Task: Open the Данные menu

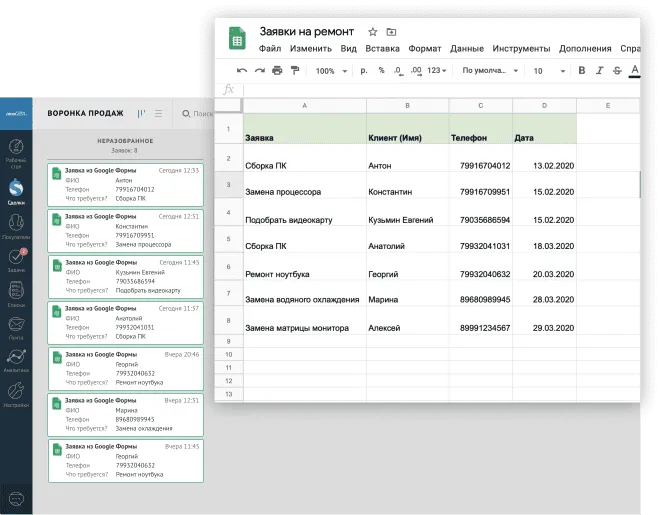Action: (466, 49)
